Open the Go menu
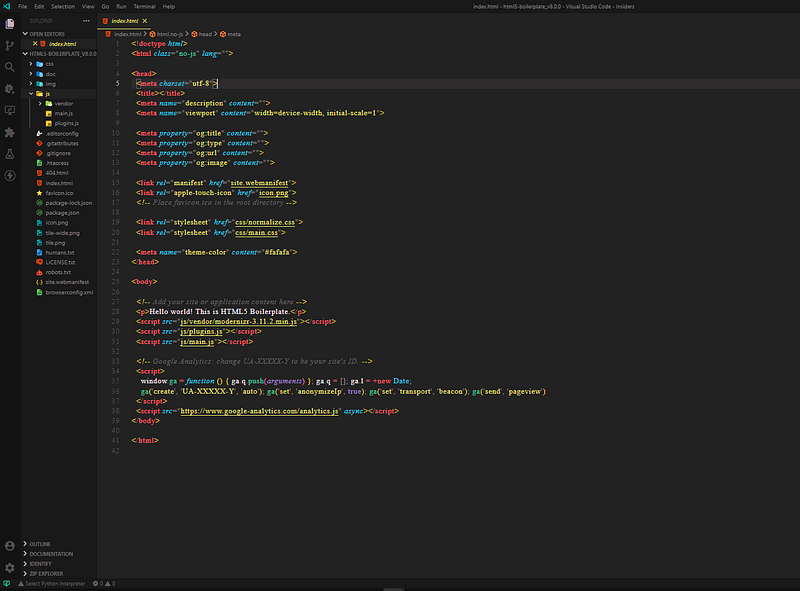The width and height of the screenshot is (800, 591). click(x=105, y=7)
